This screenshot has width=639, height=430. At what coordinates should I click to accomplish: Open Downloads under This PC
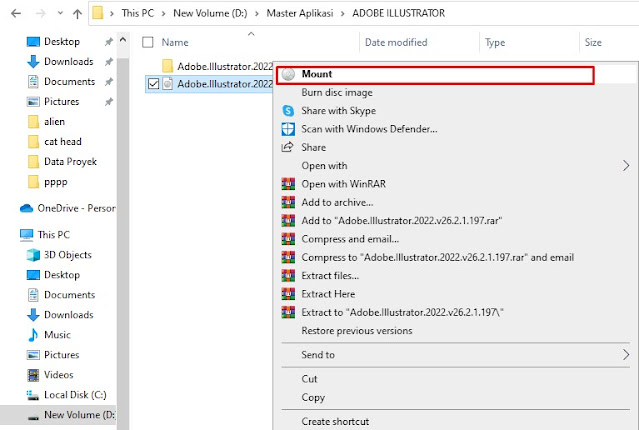pos(68,315)
